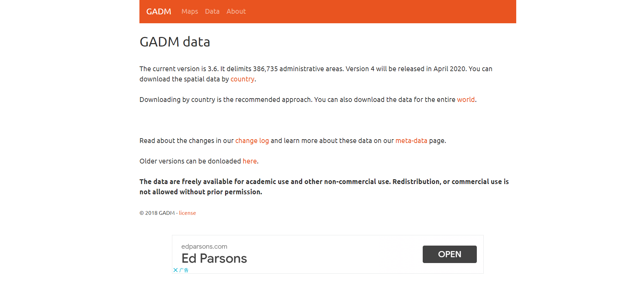Click the 广告 ad label icon
Image resolution: width=644 pixels, height=301 pixels.
(x=184, y=270)
